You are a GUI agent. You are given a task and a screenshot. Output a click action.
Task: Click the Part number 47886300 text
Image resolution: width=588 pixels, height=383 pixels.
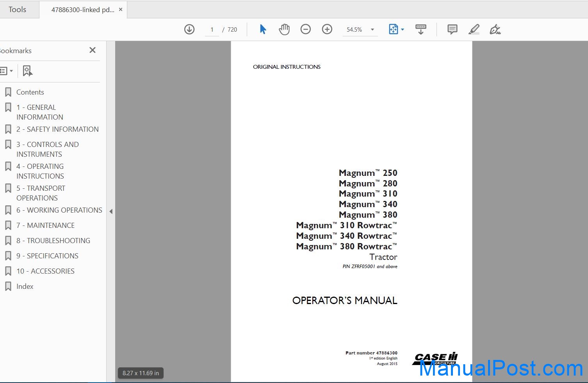point(371,353)
